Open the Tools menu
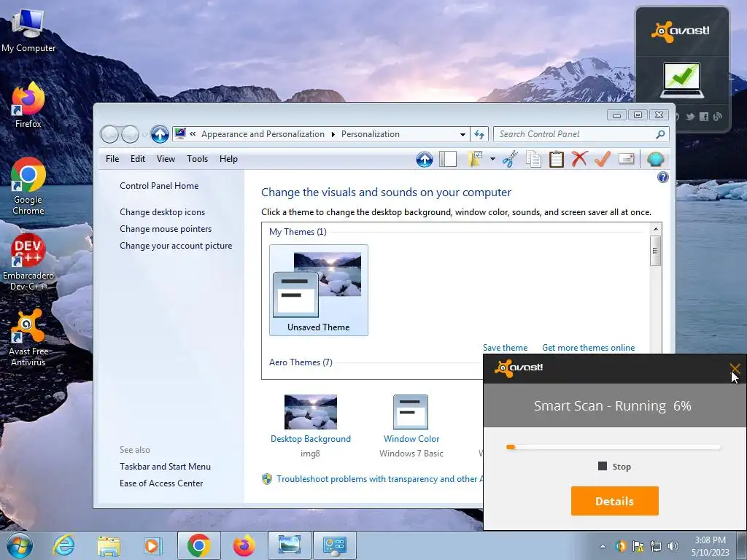The height and width of the screenshot is (560, 747). pos(197,159)
